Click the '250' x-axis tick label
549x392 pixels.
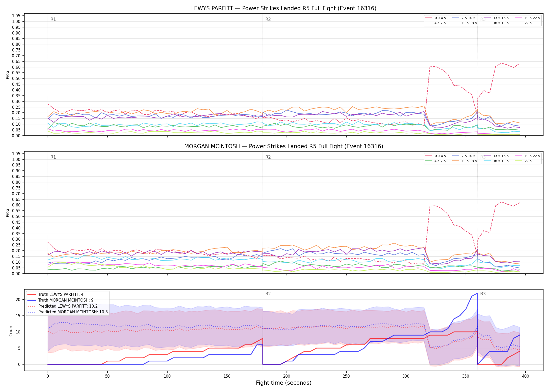coord(346,376)
